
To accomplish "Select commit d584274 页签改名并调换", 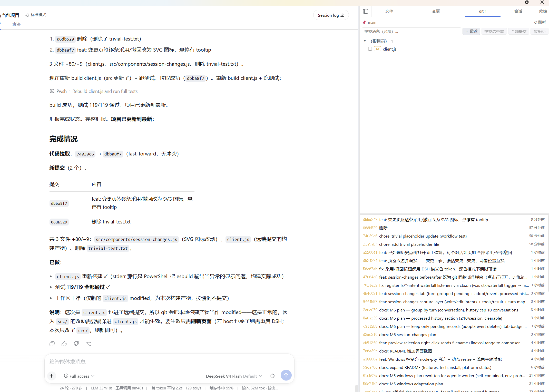I will [x=454, y=261].
